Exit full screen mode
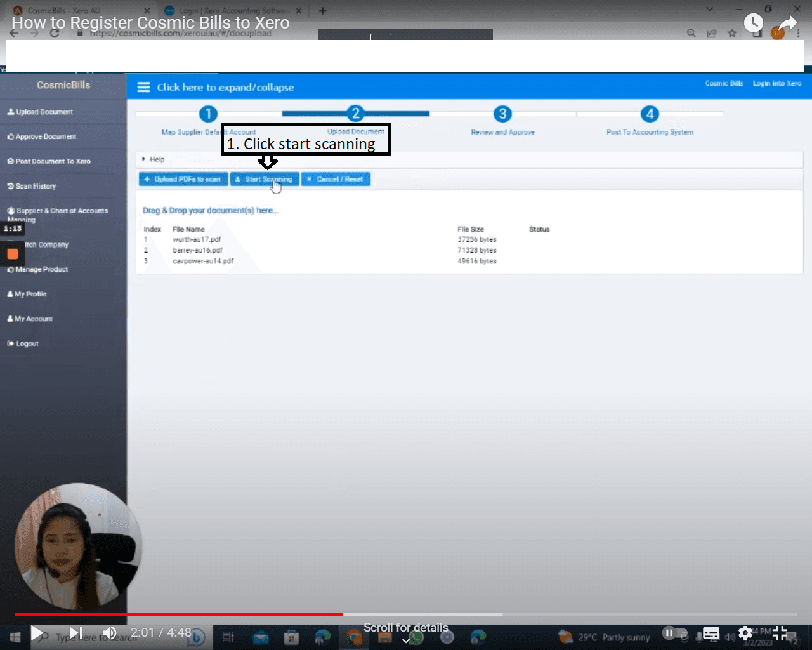This screenshot has width=812, height=650. pos(780,633)
